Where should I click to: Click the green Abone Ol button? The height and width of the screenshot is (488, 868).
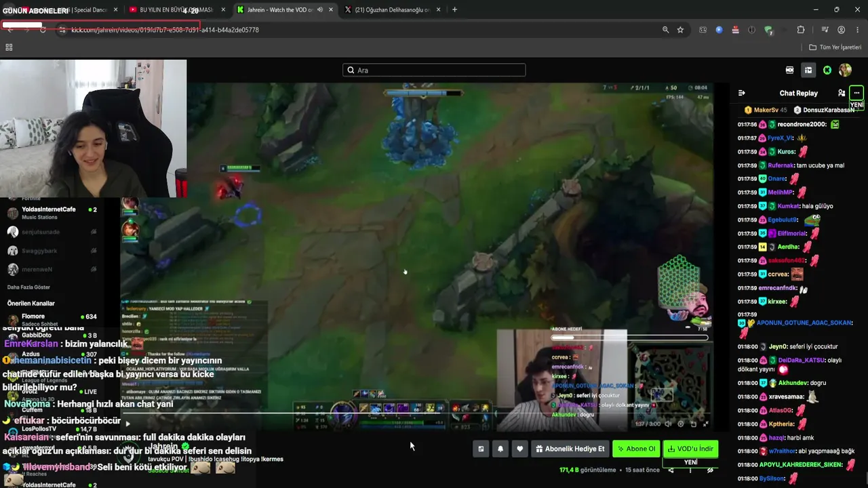(x=636, y=449)
